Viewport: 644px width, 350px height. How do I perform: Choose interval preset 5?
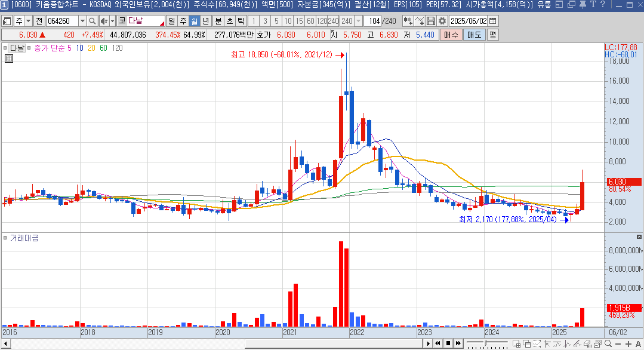[277, 21]
